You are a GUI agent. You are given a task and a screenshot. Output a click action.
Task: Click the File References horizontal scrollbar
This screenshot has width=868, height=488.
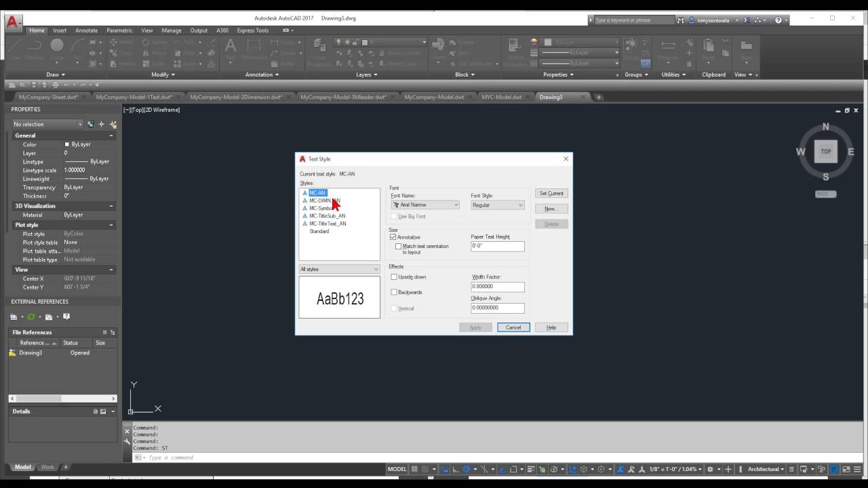62,399
